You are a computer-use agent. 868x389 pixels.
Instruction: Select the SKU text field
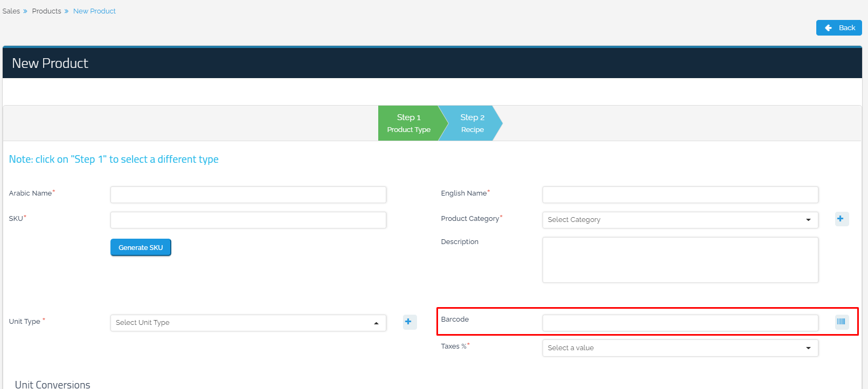click(248, 220)
